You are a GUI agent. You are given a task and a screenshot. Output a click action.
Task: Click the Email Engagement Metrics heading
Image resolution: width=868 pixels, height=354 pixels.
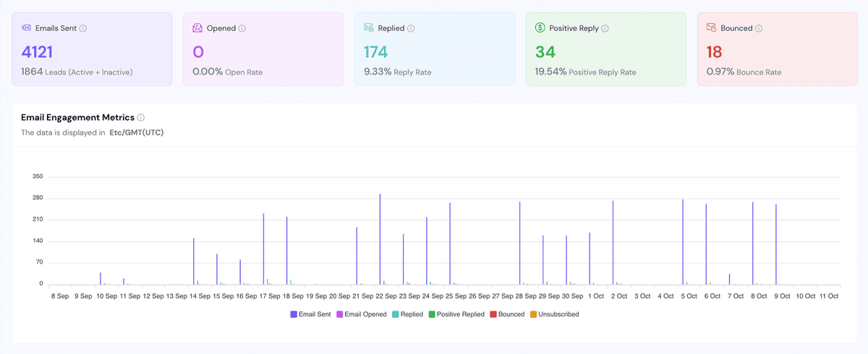[77, 117]
